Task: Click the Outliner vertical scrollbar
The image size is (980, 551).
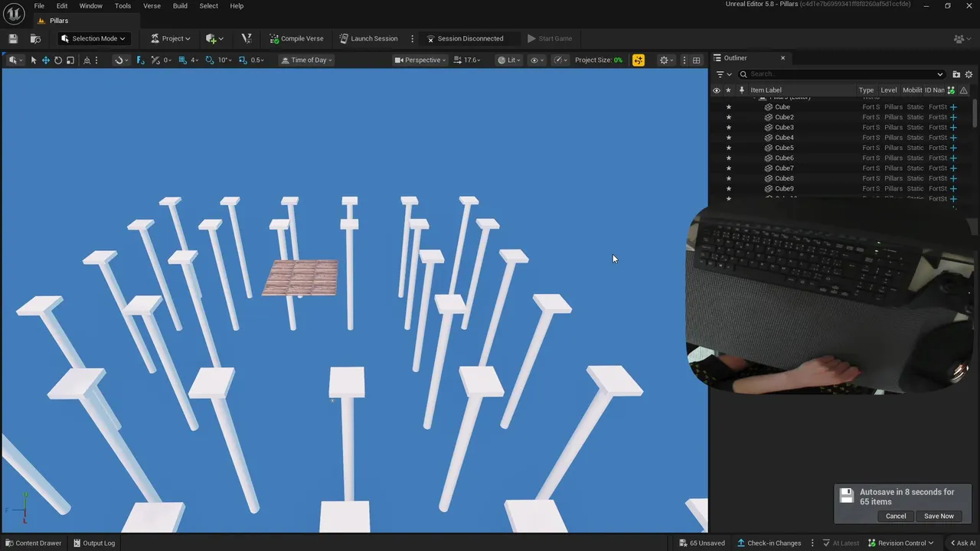Action: 975,112
